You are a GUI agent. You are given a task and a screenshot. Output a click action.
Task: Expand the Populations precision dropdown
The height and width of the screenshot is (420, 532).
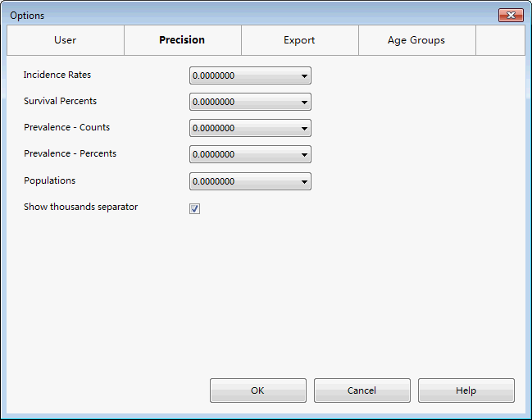250,181
